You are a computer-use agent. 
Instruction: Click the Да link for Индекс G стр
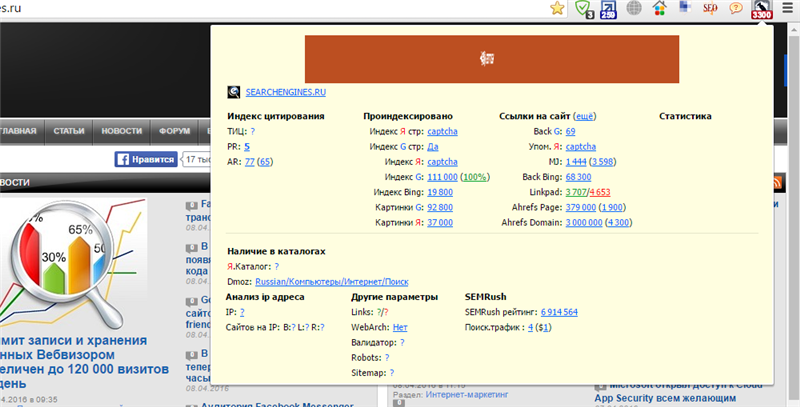[433, 147]
